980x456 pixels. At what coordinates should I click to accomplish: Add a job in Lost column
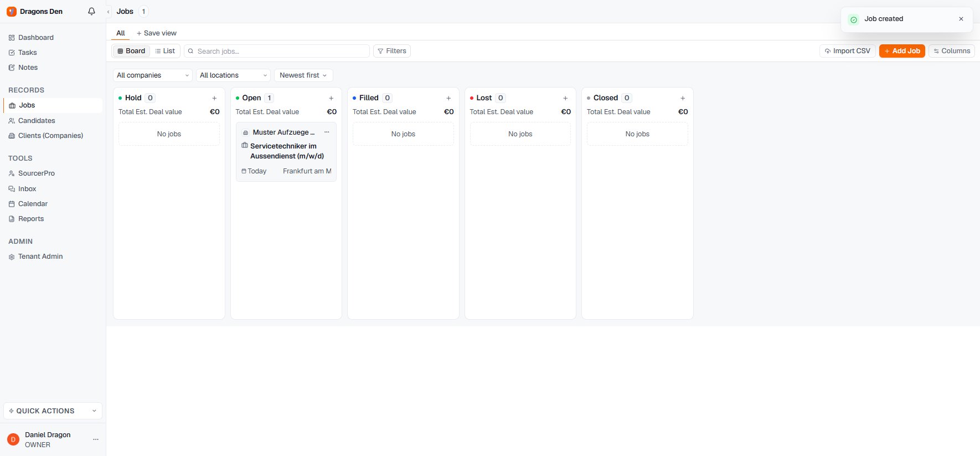tap(565, 98)
